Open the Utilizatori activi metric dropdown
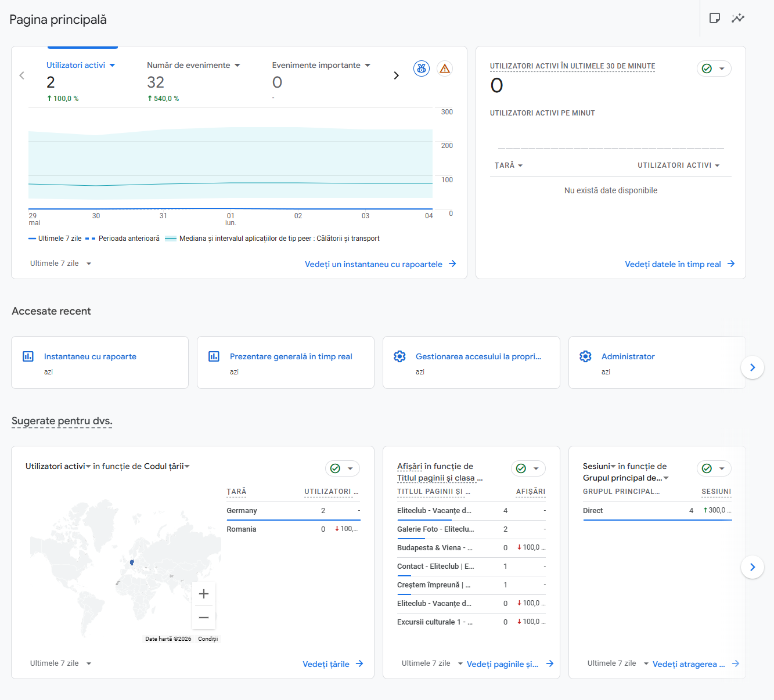774x700 pixels. point(81,65)
